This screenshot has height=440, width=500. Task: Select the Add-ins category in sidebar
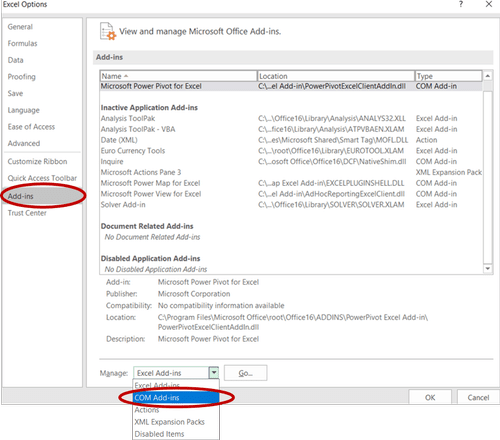42,196
